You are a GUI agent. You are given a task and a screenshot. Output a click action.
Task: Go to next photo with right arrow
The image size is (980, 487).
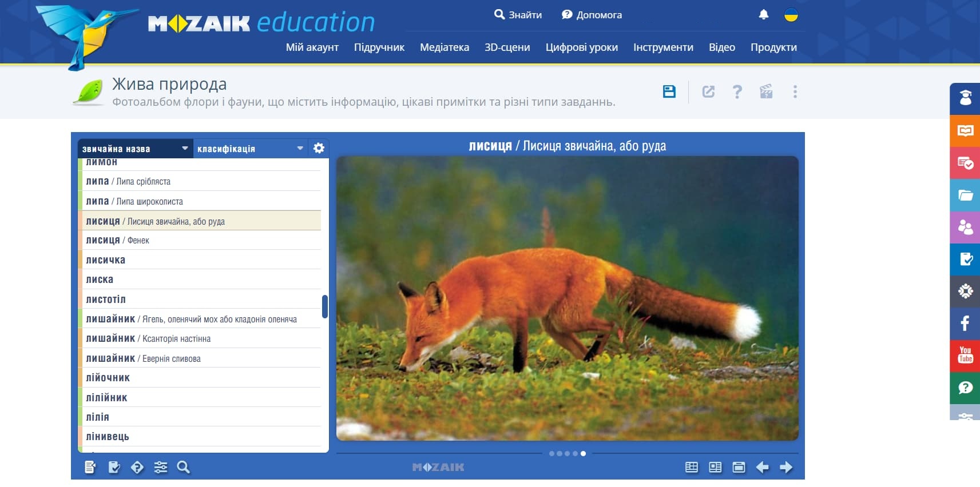coord(786,467)
